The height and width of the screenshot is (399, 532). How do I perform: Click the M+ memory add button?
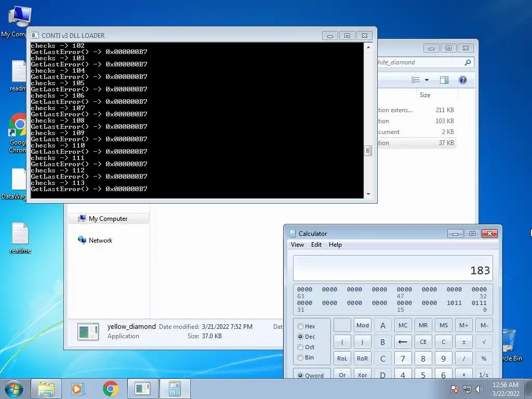point(464,325)
